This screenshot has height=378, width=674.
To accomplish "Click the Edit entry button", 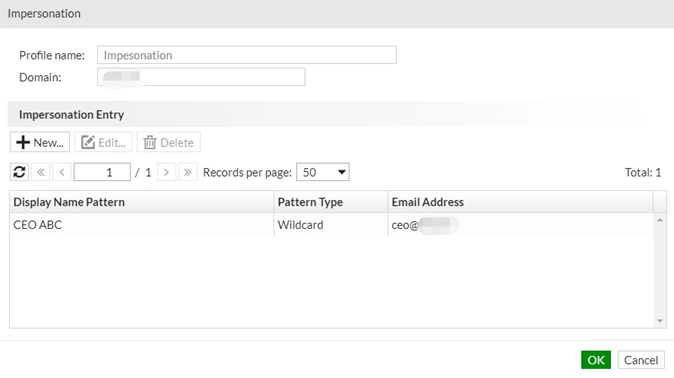I will tap(103, 142).
